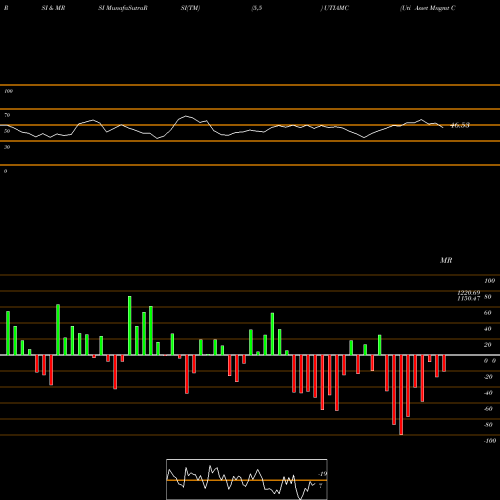The height and width of the screenshot is (500, 500).
Task: Click the 'SI(TM)' header label
Action: 190,8
